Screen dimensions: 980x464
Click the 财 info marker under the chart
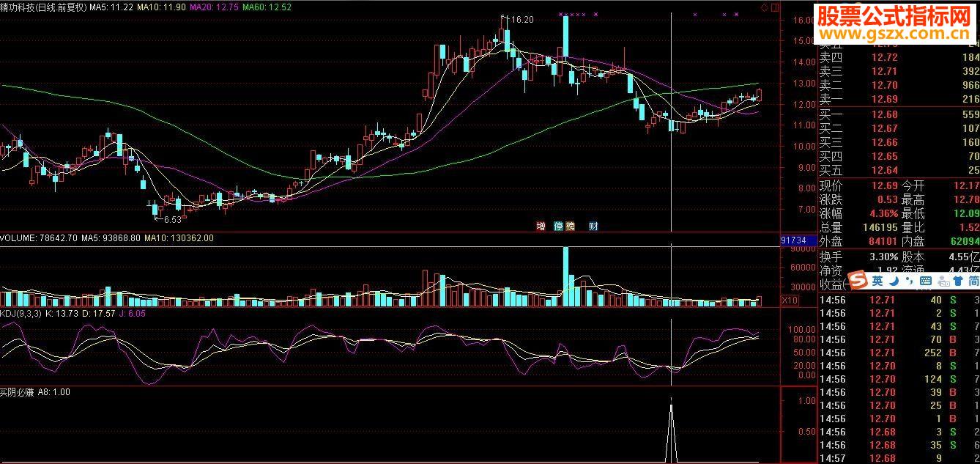click(593, 226)
